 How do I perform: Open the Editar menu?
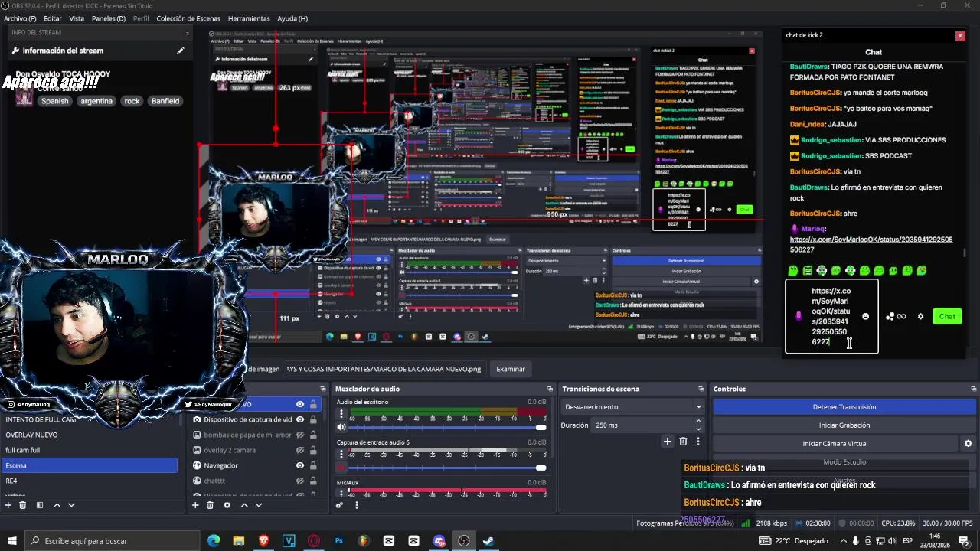53,18
